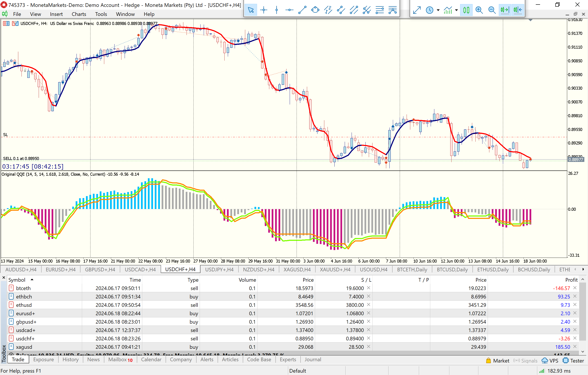Click the zoom out magnifier icon
Screen dimensions: 588x375
coord(492,10)
